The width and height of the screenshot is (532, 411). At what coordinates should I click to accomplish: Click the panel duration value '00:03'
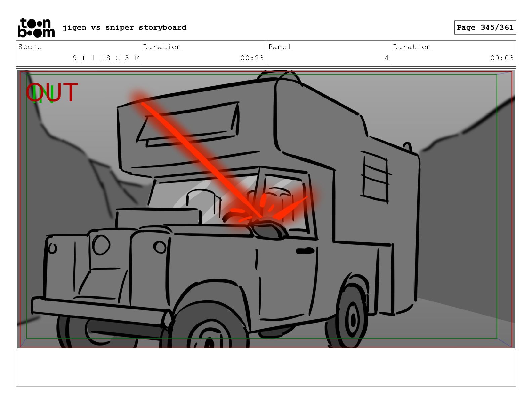[x=502, y=58]
